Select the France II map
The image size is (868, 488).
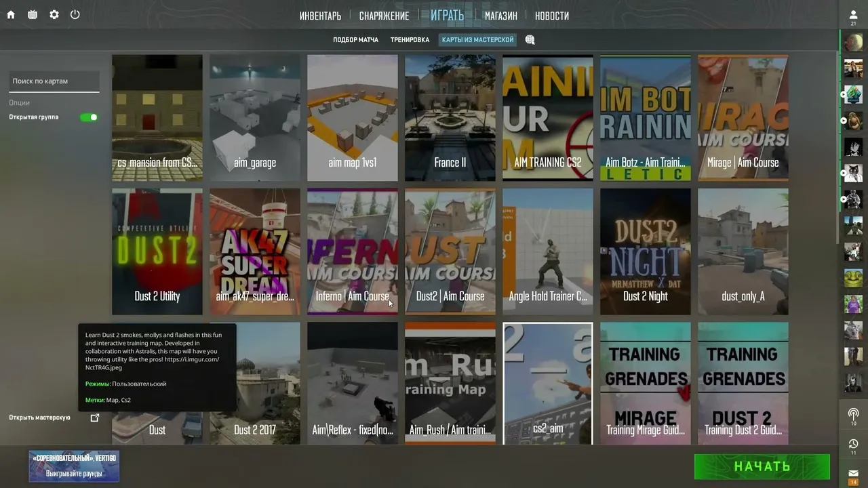point(450,118)
